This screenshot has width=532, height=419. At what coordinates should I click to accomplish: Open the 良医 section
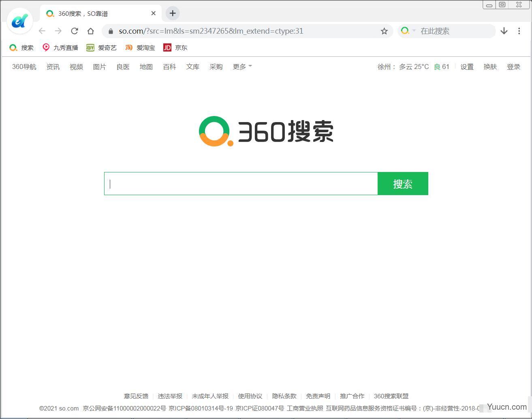(x=123, y=67)
